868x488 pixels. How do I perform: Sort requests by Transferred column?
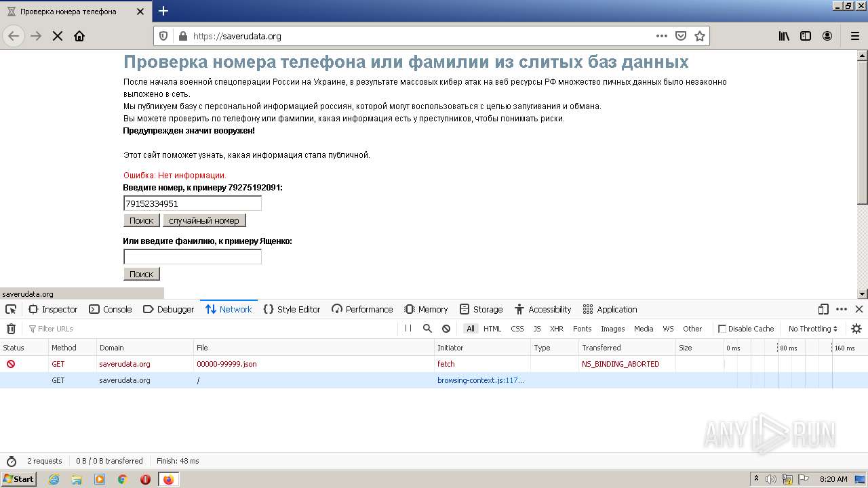click(x=627, y=348)
